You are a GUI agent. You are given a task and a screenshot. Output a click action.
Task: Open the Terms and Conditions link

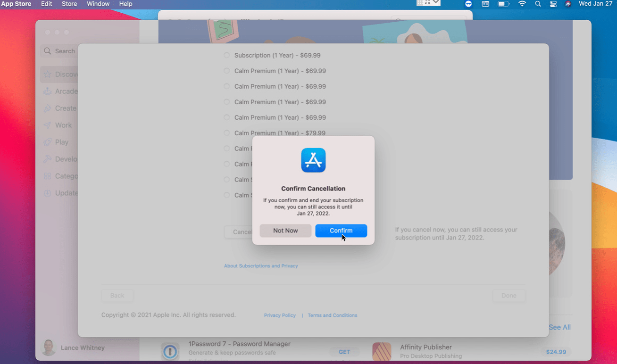[x=333, y=315]
